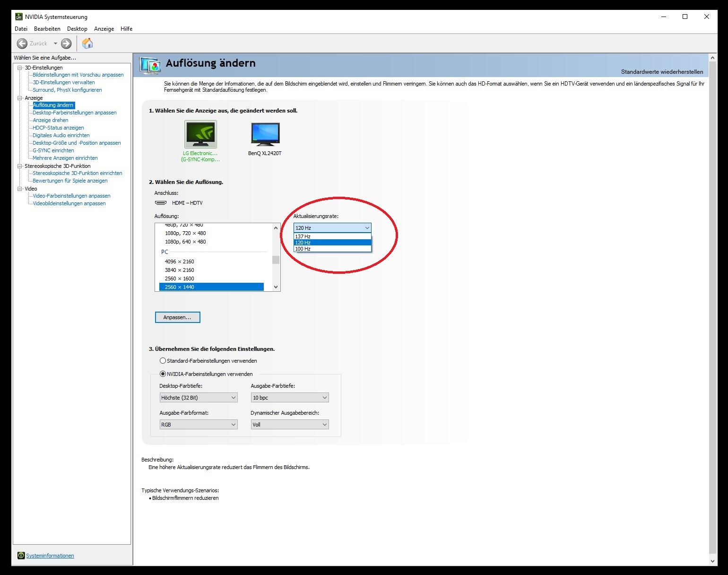Open the Bearbeiten menu
This screenshot has width=728, height=575.
[x=47, y=29]
